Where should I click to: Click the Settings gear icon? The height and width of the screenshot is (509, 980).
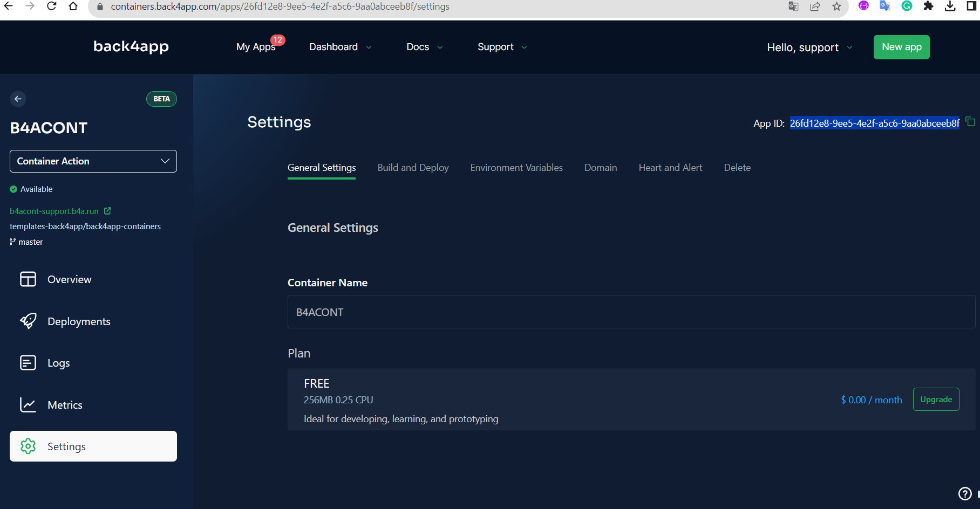[28, 446]
